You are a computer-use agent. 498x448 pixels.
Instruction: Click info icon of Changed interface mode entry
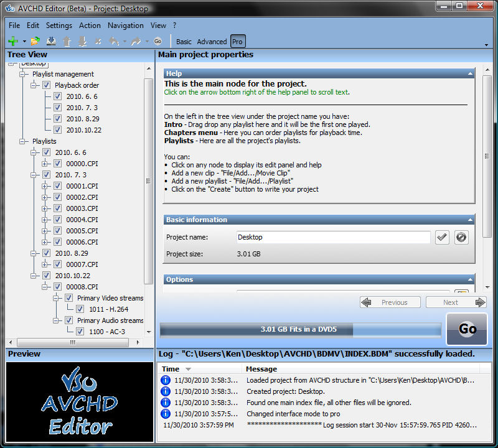[166, 414]
